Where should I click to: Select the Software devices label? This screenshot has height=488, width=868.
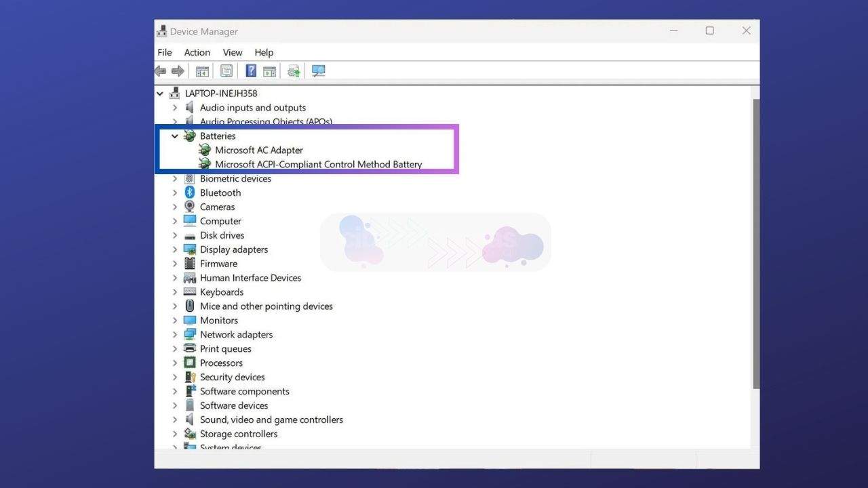point(234,405)
